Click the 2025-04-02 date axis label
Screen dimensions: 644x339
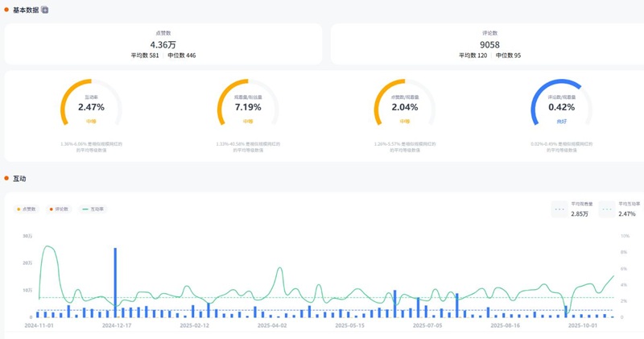pos(272,326)
